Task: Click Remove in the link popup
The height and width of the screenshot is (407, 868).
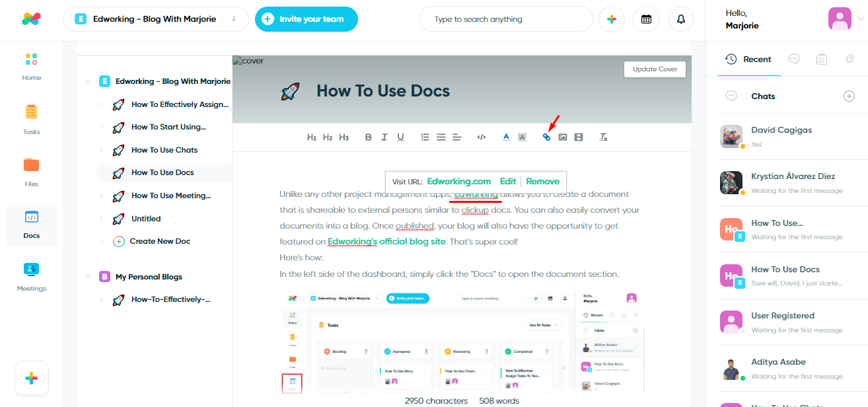Action: [542, 182]
